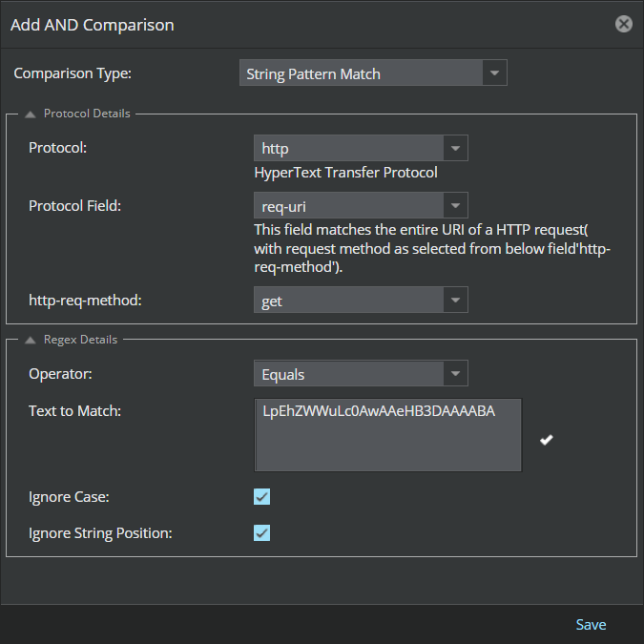Open the Comparison Type dropdown arrow

click(x=494, y=73)
